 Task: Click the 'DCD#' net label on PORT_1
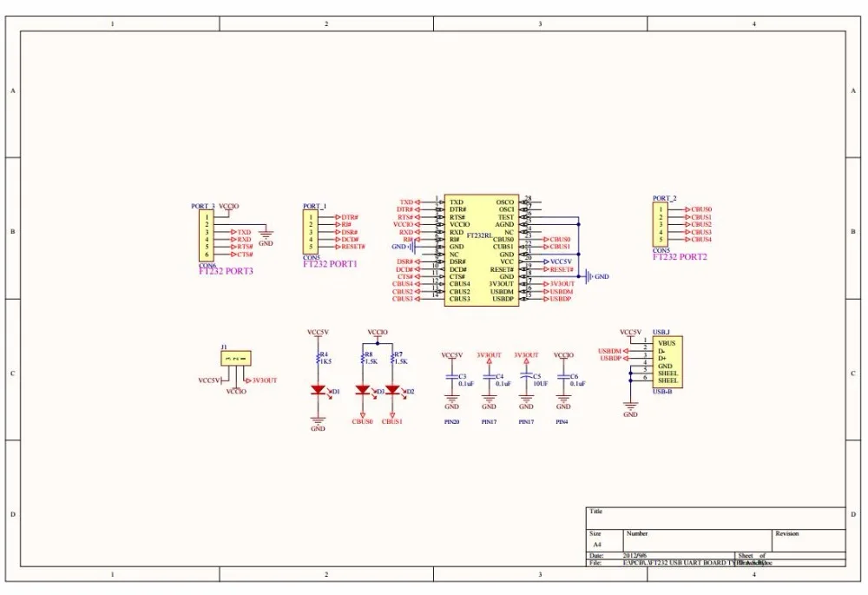click(x=351, y=240)
